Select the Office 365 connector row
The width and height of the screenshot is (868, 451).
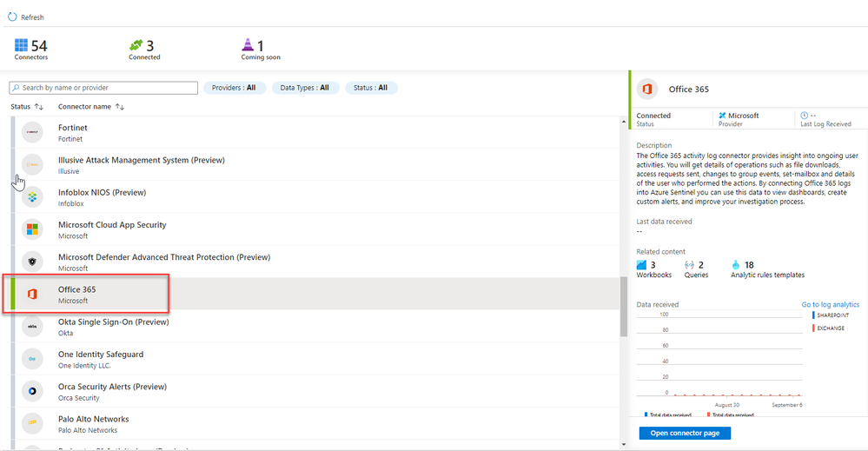315,294
